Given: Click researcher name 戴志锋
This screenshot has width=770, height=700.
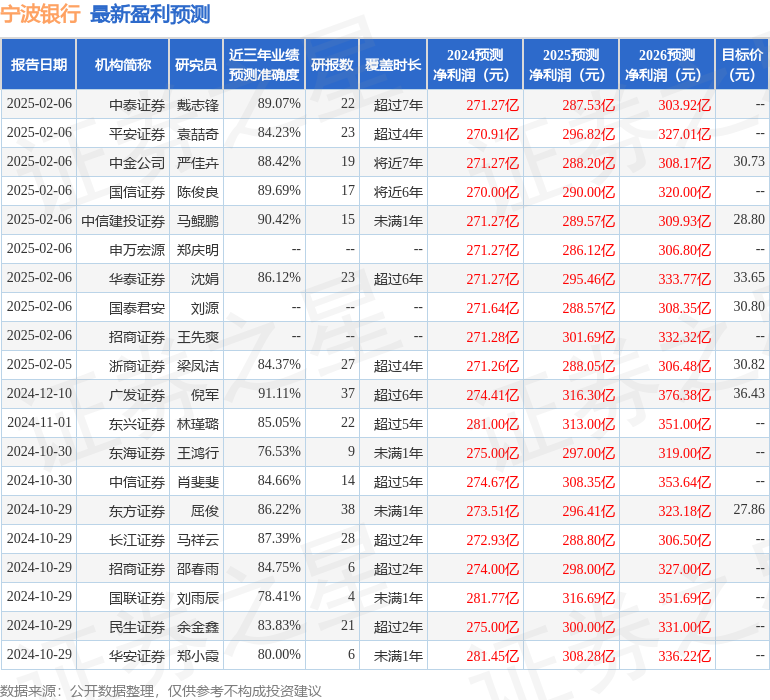Looking at the screenshot, I should [198, 105].
